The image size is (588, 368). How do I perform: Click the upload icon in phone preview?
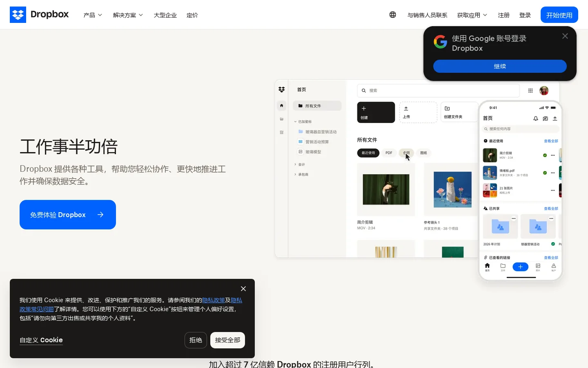(555, 119)
